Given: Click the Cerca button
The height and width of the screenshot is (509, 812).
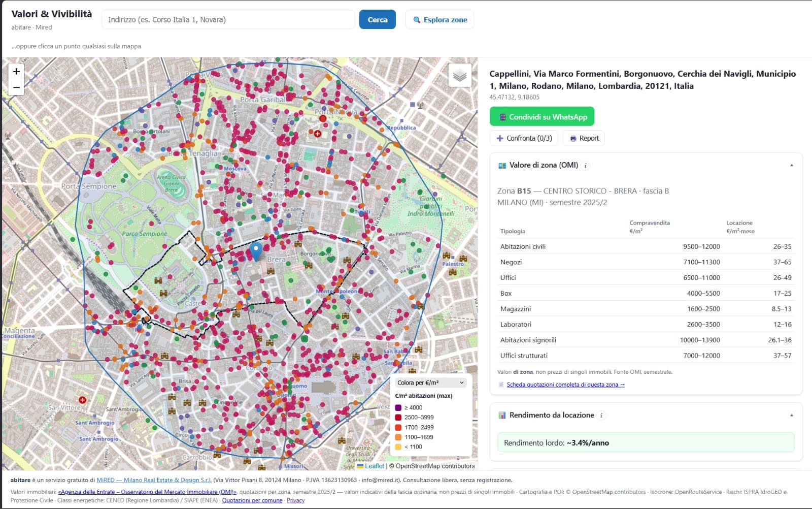Looking at the screenshot, I should coord(378,20).
